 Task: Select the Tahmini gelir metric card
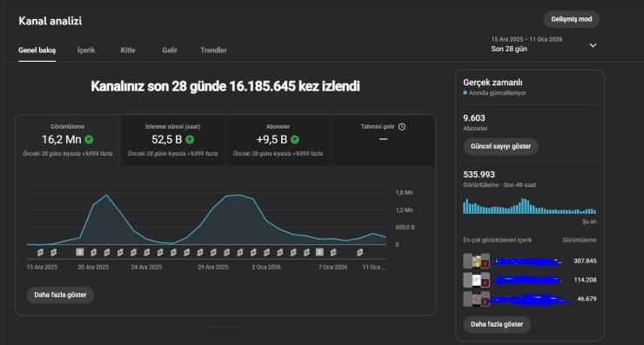pyautogui.click(x=383, y=140)
